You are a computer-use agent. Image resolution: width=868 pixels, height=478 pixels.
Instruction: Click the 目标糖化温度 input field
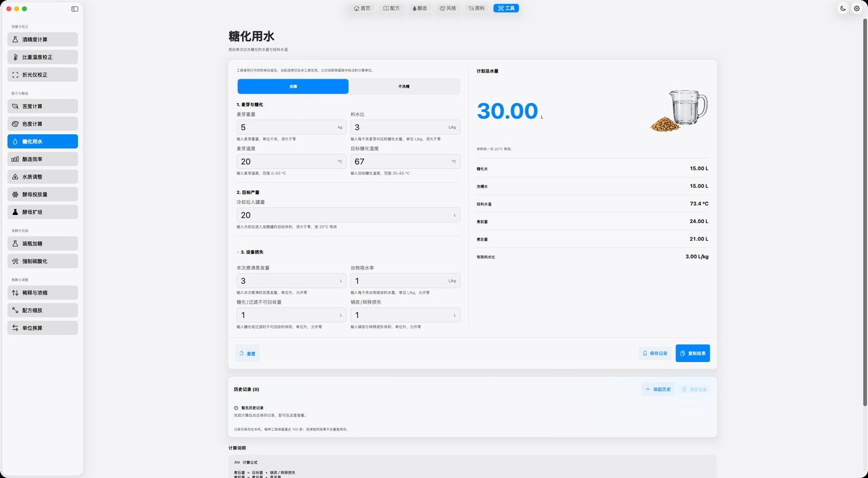[405, 161]
